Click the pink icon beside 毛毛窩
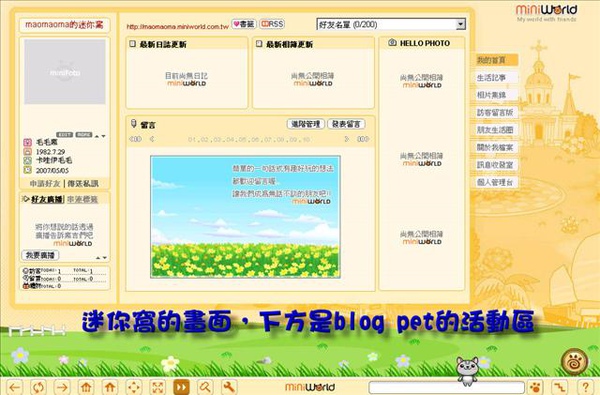 pyautogui.click(x=28, y=142)
